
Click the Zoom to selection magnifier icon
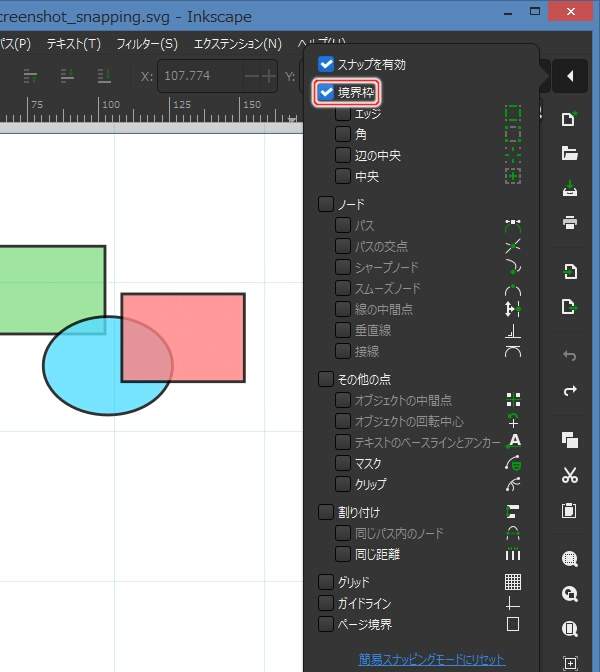[x=570, y=560]
